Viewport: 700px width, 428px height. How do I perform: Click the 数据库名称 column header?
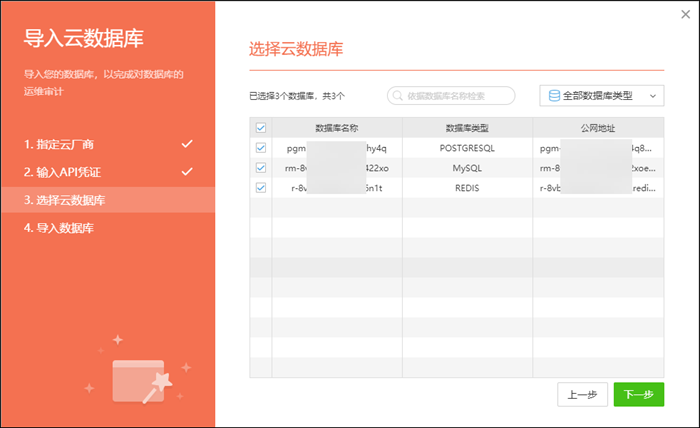pos(337,128)
